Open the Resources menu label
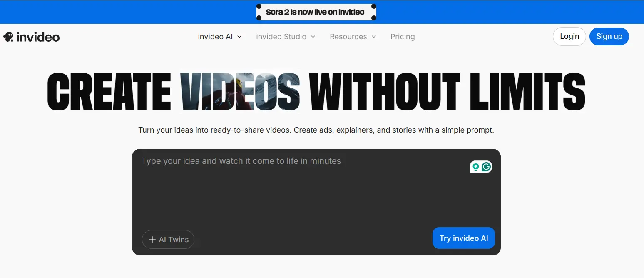 click(348, 37)
